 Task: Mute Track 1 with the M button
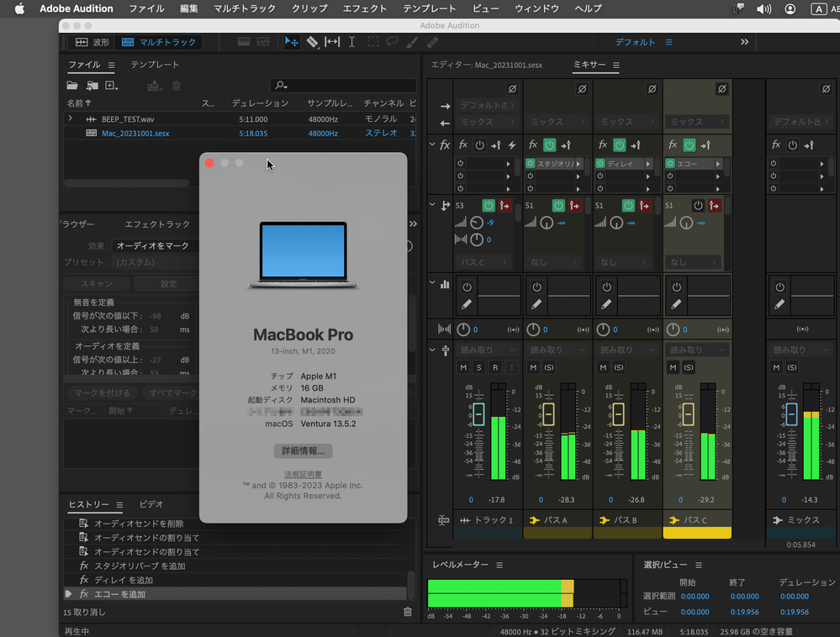[x=463, y=367]
